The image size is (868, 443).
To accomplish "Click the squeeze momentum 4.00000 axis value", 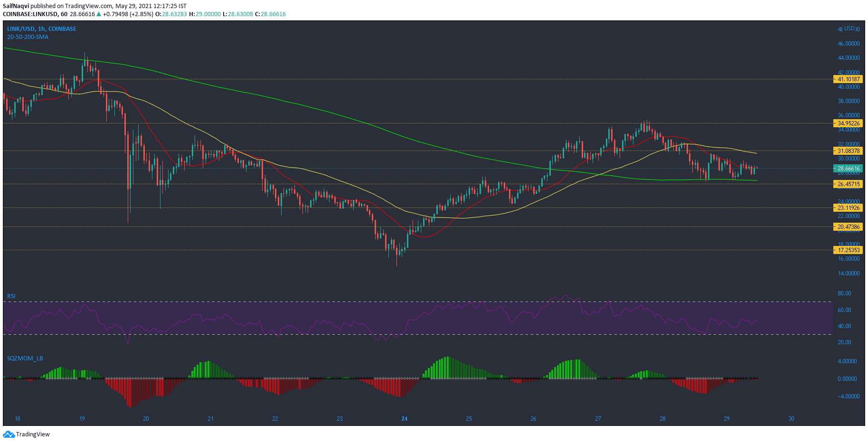I will [847, 361].
